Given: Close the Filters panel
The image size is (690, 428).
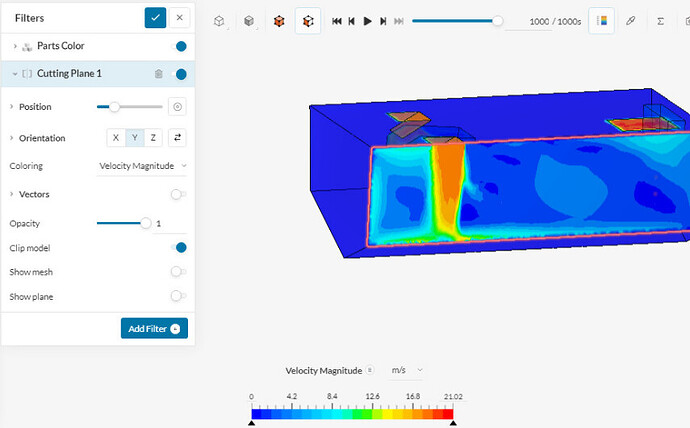Looking at the screenshot, I should click(x=180, y=18).
